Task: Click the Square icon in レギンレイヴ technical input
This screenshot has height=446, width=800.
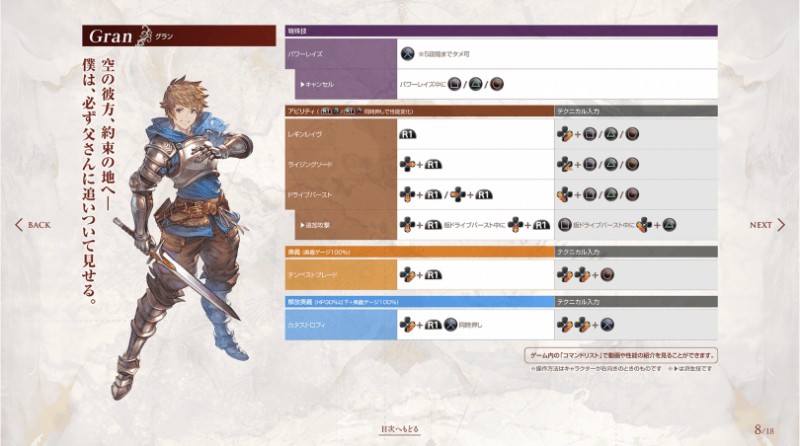Action: tap(590, 134)
